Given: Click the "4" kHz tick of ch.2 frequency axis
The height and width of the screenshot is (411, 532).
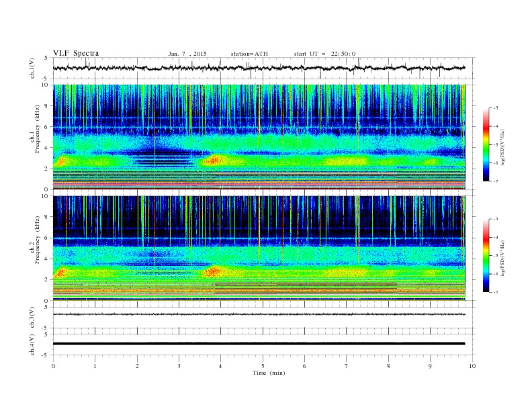Looking at the screenshot, I should tap(47, 259).
